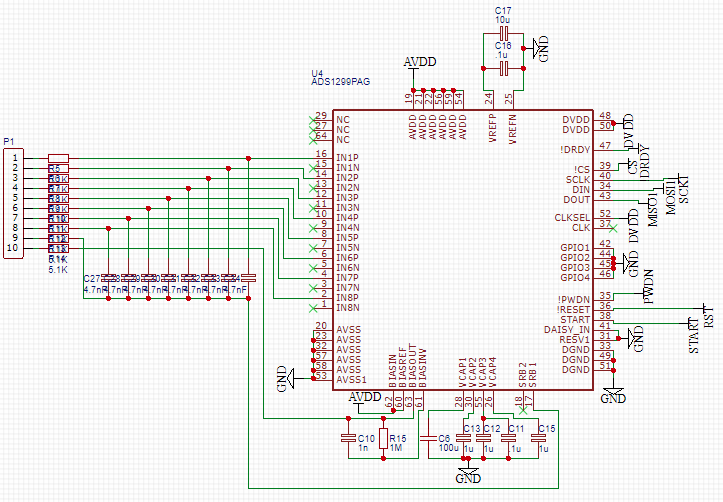The width and height of the screenshot is (723, 502).
Task: Select the C27 4.7nF capacitor symbol
Action: click(x=108, y=278)
